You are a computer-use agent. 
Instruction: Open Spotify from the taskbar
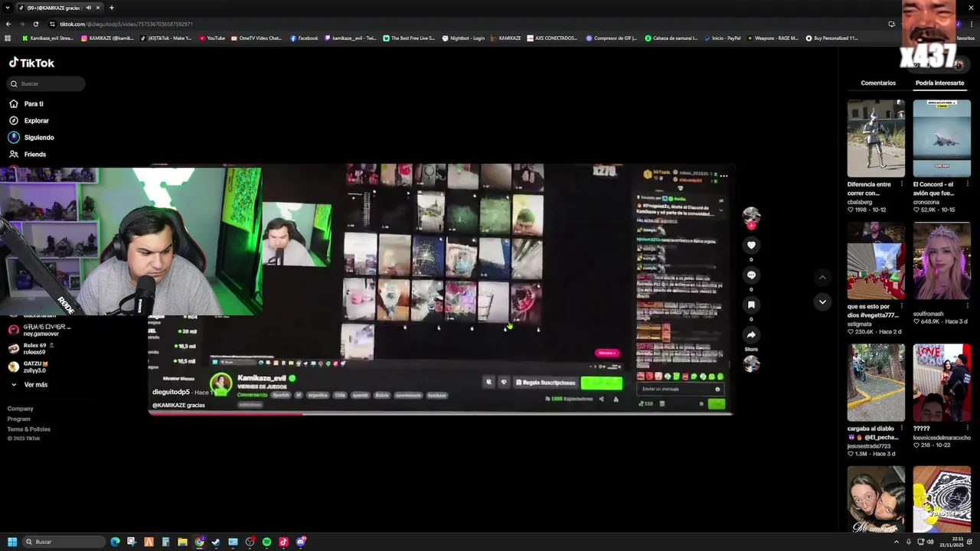pos(266,542)
